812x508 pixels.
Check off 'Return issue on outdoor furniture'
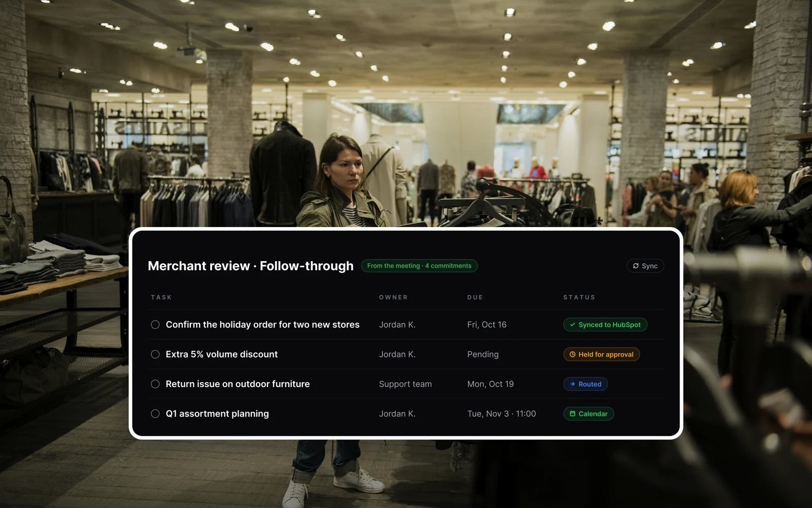point(155,384)
